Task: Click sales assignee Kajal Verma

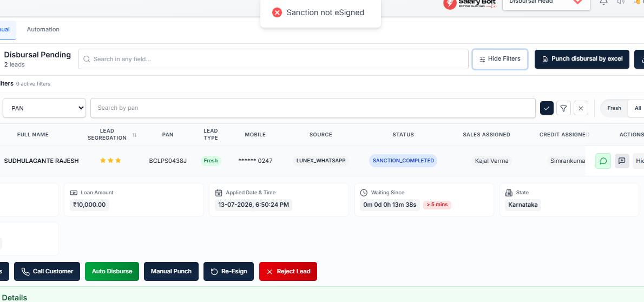Action: [x=491, y=161]
